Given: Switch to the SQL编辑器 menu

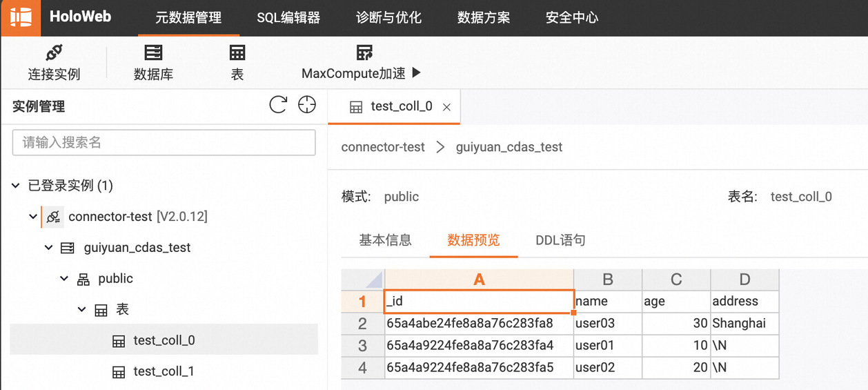Looking at the screenshot, I should [x=288, y=18].
